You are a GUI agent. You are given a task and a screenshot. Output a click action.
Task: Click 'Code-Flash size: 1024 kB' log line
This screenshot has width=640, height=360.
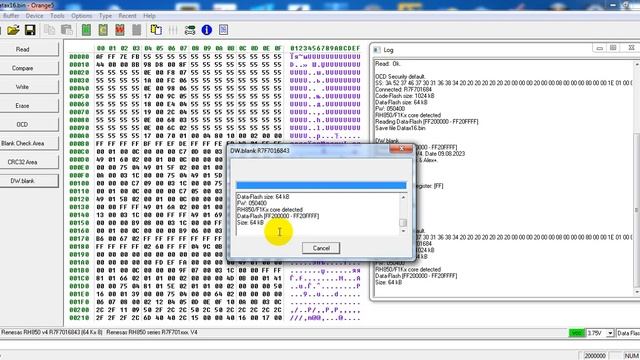pos(405,96)
